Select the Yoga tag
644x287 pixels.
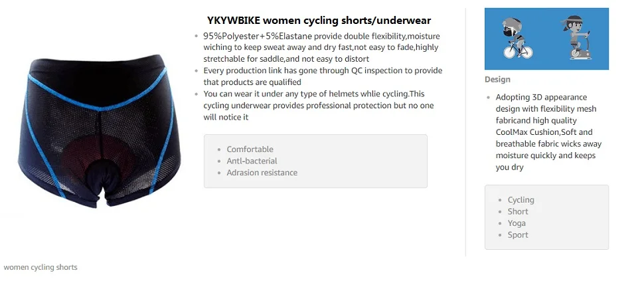517,223
